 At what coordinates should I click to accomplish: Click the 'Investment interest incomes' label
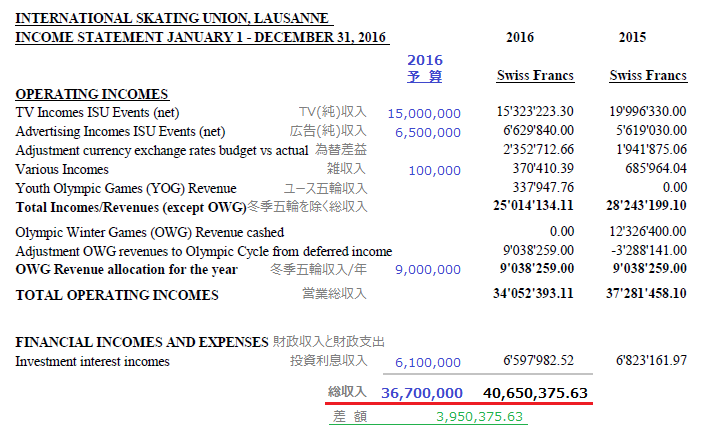click(93, 362)
